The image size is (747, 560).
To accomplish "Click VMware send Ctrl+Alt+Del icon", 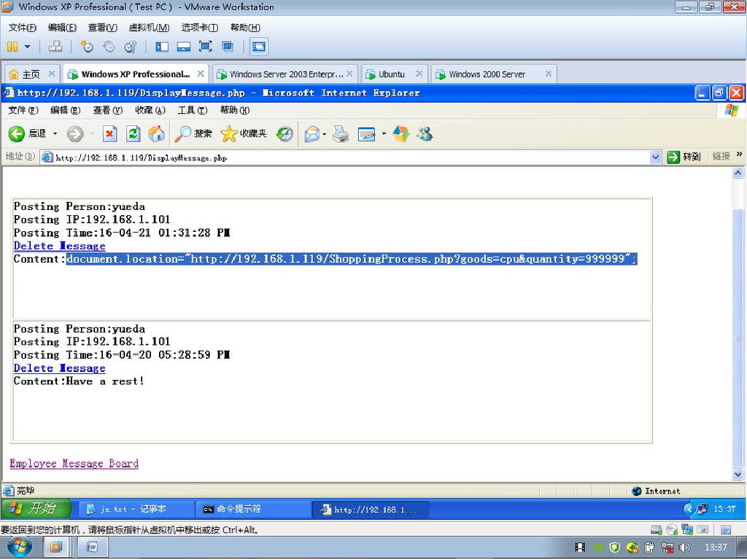I will coord(55,47).
